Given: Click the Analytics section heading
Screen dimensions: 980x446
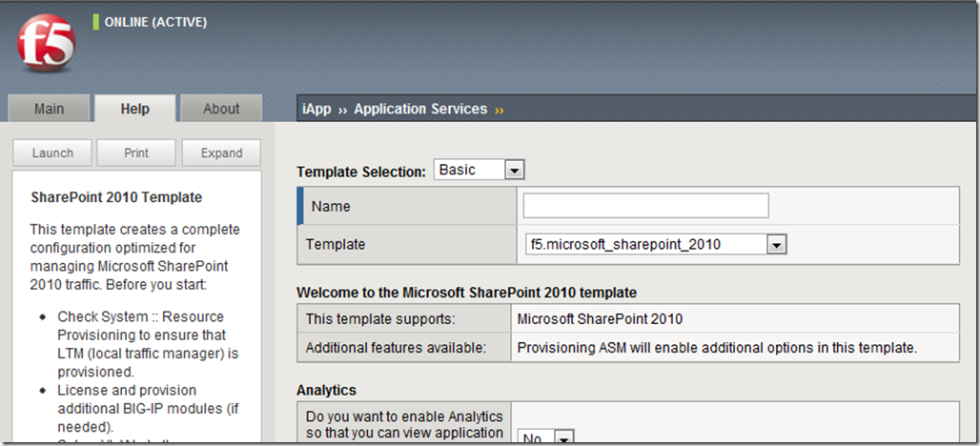Looking at the screenshot, I should tap(326, 391).
